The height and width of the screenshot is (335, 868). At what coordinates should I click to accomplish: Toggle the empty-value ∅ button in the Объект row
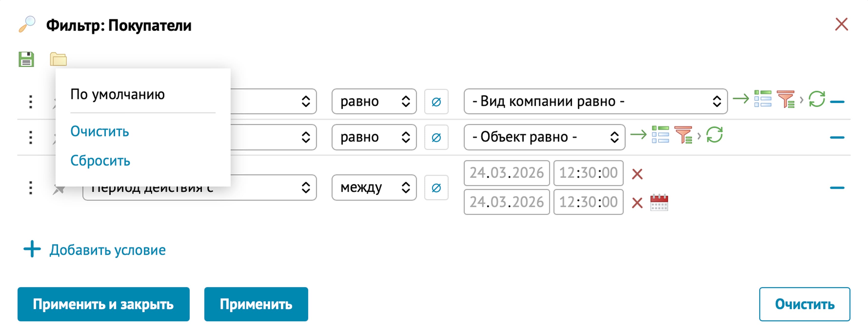436,137
